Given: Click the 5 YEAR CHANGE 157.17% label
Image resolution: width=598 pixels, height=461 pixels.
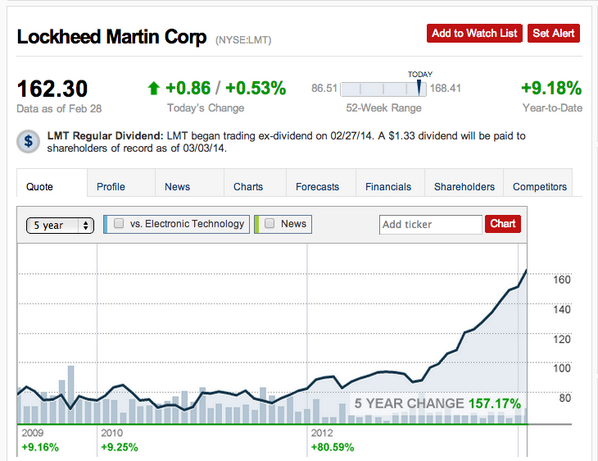Looking at the screenshot, I should point(437,403).
